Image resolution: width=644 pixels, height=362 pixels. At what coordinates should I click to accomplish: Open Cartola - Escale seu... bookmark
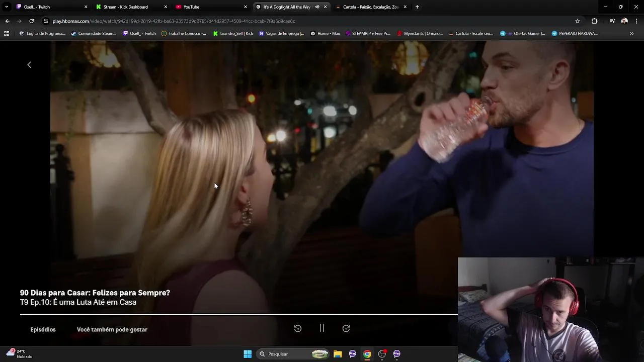(471, 34)
